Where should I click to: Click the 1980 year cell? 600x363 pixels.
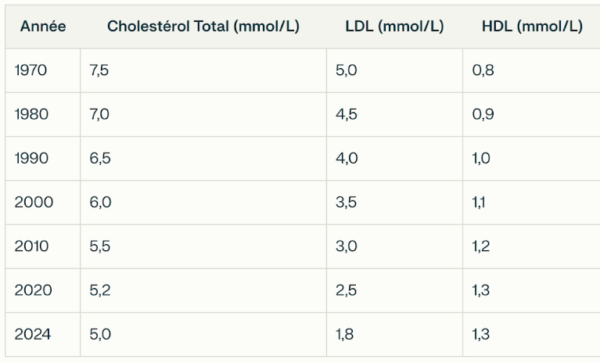(x=31, y=114)
